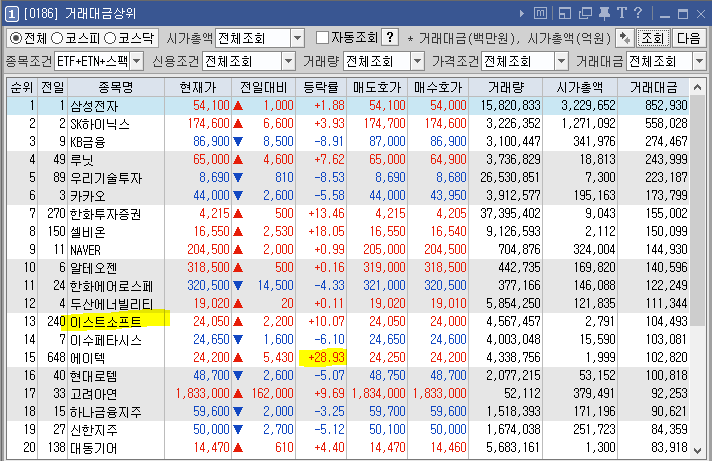Screen dimensions: 712x461
Task: Select stock 삼성전자 in the list
Action: click(x=94, y=106)
